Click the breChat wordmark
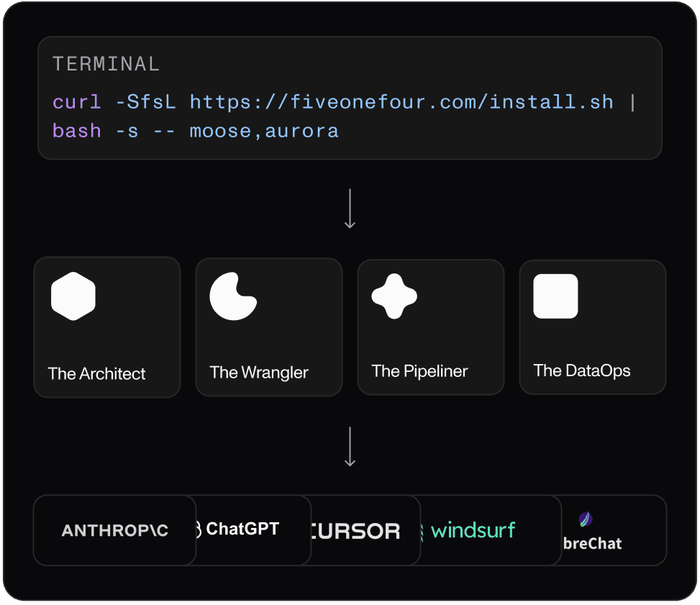This screenshot has height=605, width=700. [592, 543]
